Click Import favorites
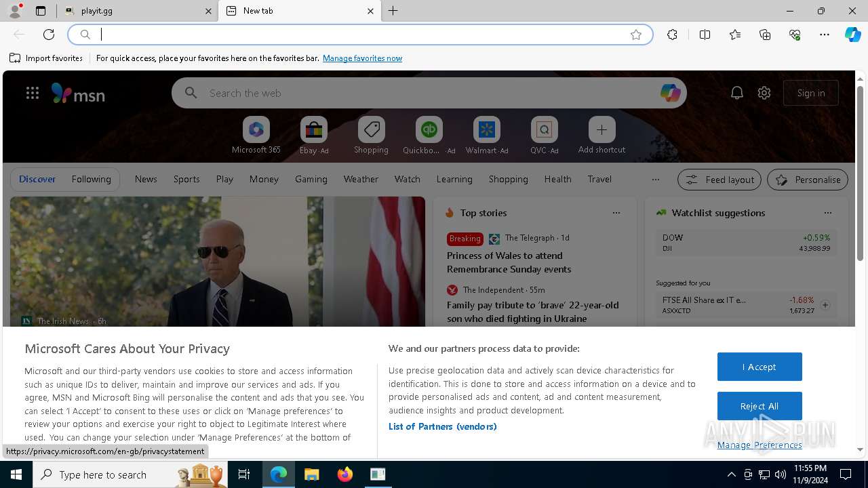This screenshot has width=868, height=488. (x=46, y=58)
